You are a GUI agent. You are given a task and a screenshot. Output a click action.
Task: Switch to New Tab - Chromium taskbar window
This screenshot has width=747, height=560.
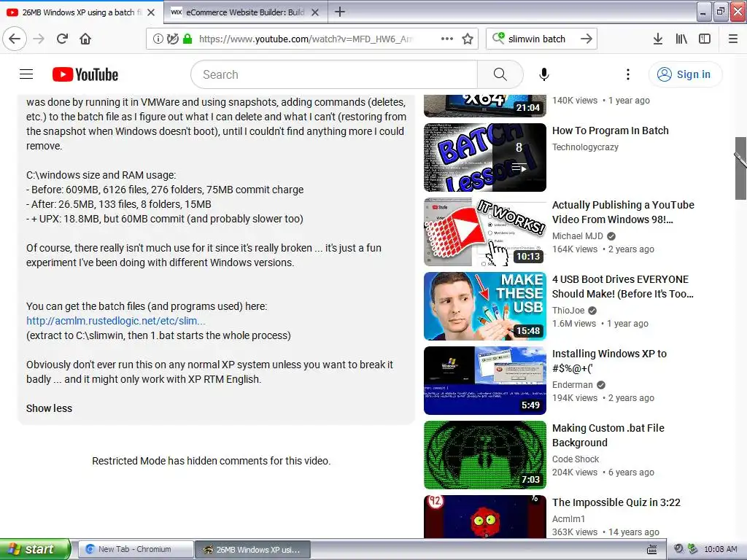tap(136, 549)
